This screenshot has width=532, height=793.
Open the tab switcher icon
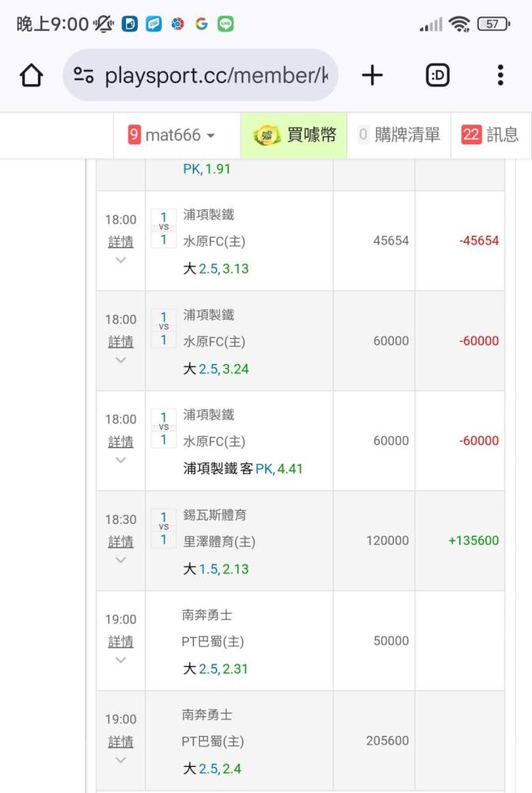(x=438, y=75)
